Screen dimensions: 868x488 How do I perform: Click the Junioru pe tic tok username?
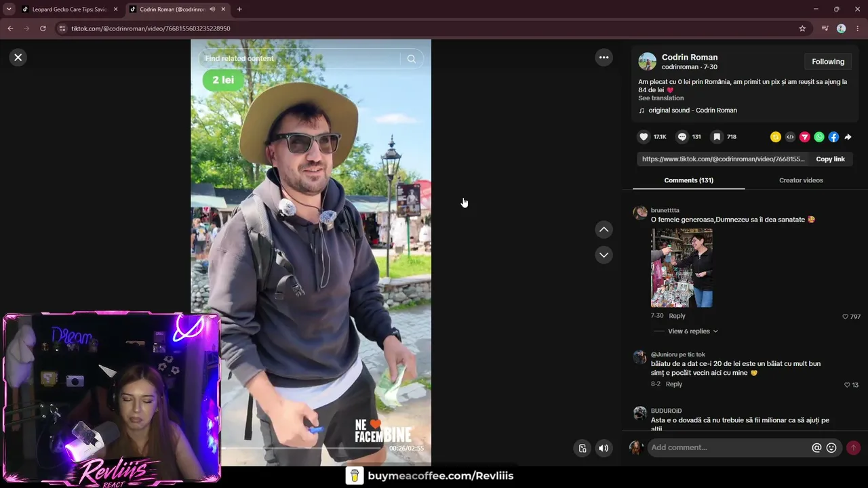tap(678, 354)
